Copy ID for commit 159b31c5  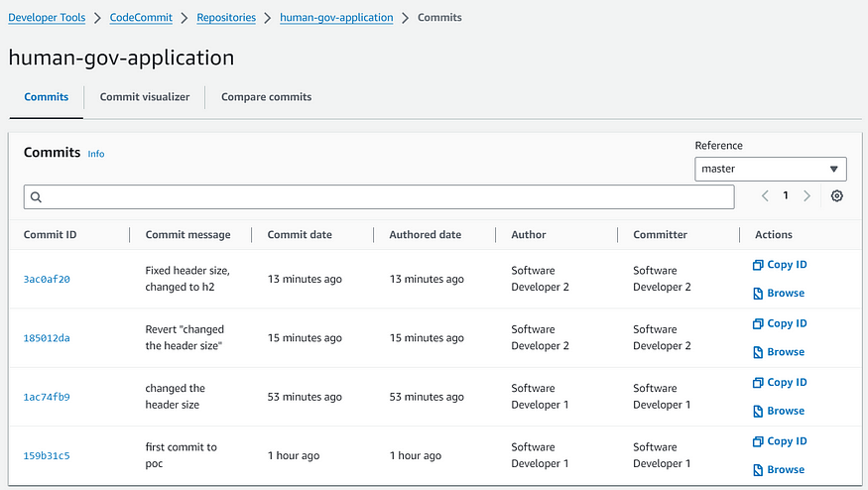780,441
